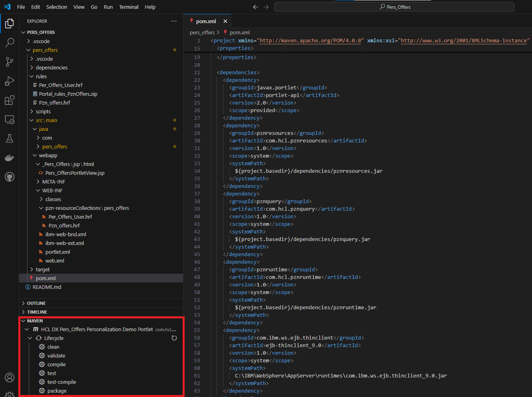Open the Search view in activity bar
532x397 pixels.
click(x=10, y=42)
